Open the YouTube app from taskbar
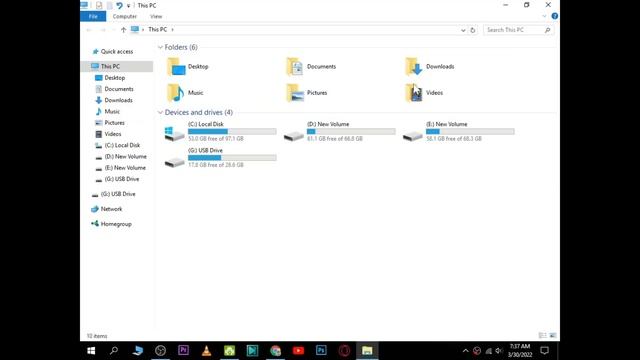This screenshot has height=360, width=640. [x=298, y=351]
